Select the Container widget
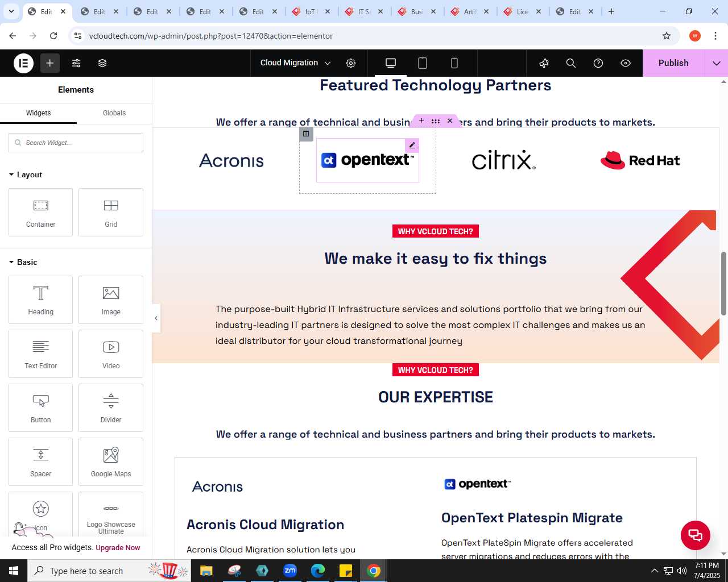 (x=41, y=213)
